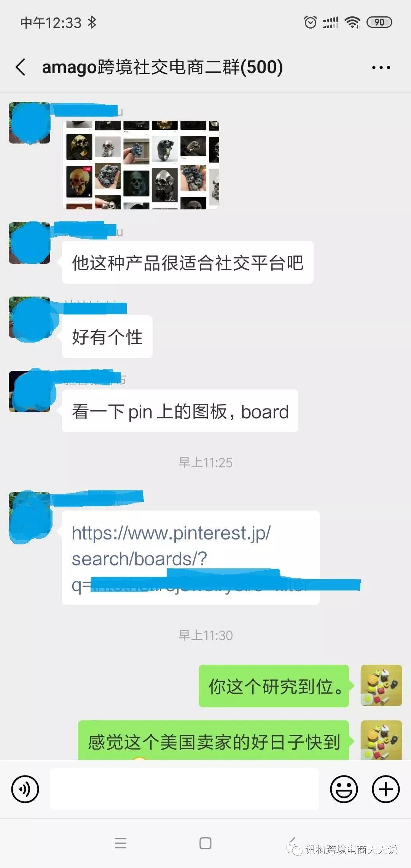Open the skull rings image thumbnail
This screenshot has height=868, width=411.
click(x=141, y=165)
